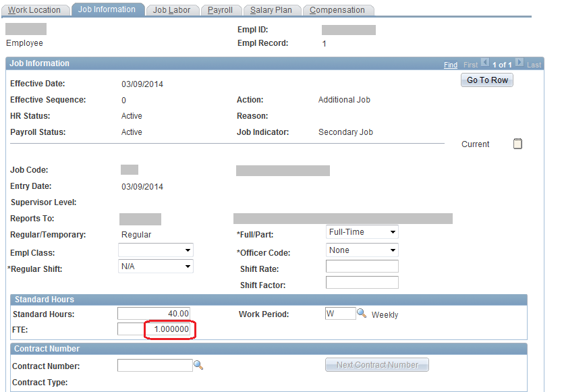Click the Standard Hours section header
The image size is (562, 392).
[x=269, y=300]
